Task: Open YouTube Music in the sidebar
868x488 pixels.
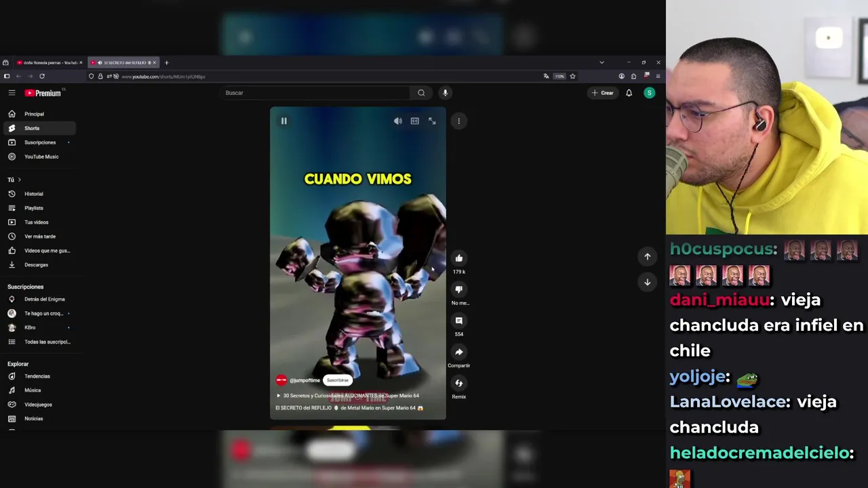Action: click(x=38, y=157)
